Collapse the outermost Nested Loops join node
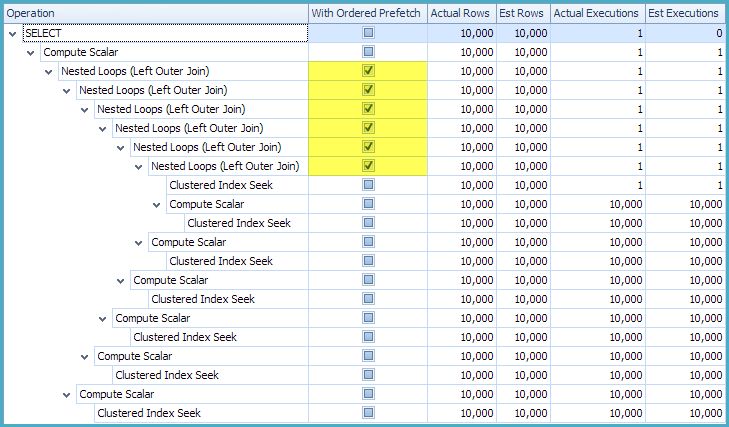Image resolution: width=729 pixels, height=427 pixels. [x=48, y=71]
